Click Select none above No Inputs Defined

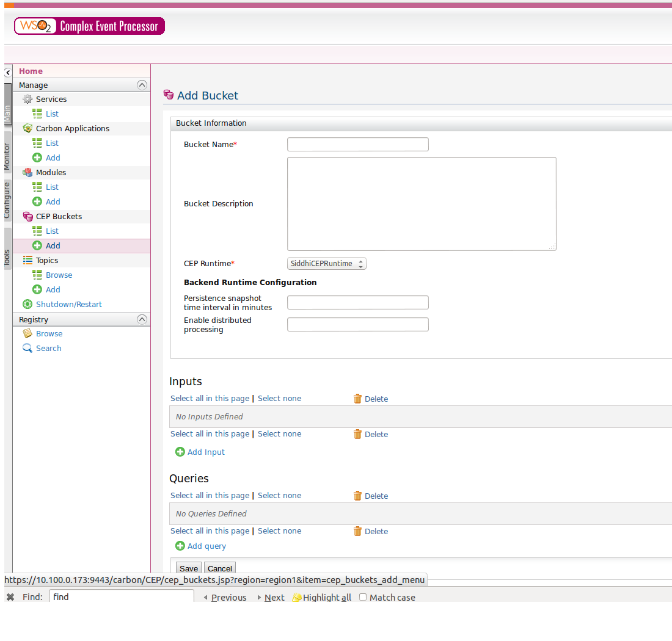279,398
